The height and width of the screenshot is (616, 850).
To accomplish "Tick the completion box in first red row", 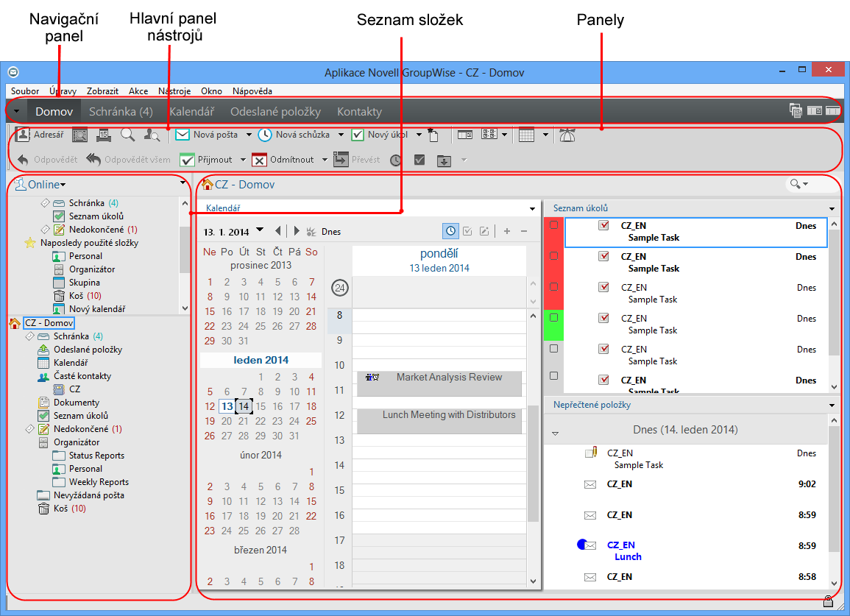I will point(553,224).
